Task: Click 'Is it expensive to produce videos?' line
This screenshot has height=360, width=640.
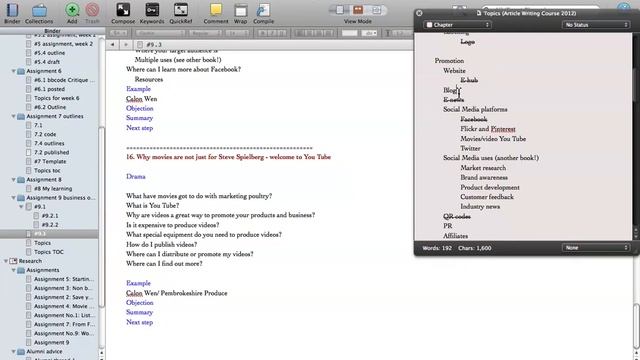Action: [x=172, y=225]
